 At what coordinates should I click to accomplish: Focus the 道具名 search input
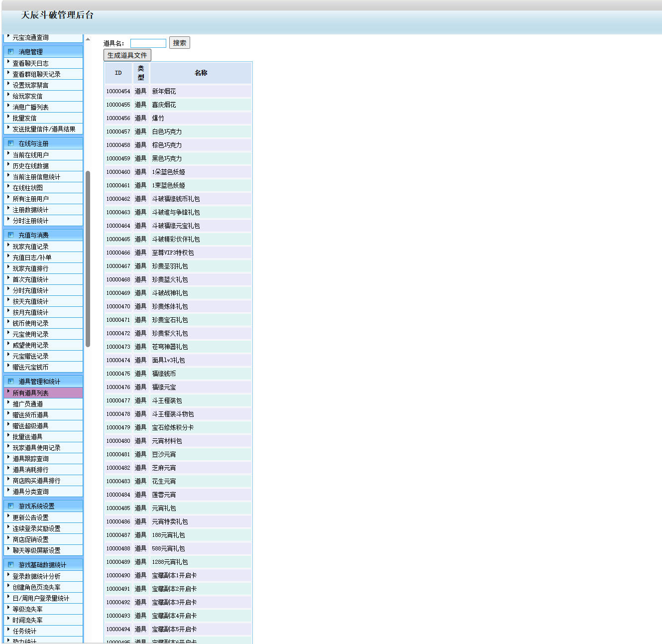click(x=148, y=43)
